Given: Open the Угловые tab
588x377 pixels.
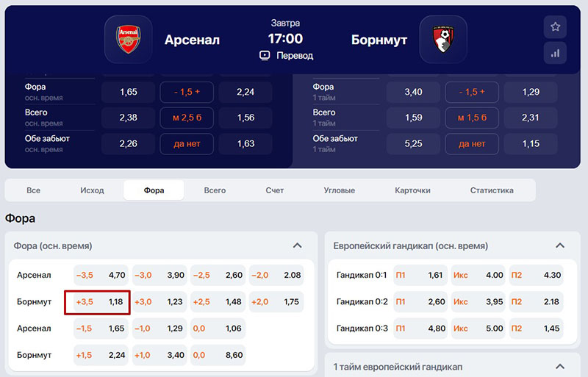Looking at the screenshot, I should pyautogui.click(x=339, y=190).
